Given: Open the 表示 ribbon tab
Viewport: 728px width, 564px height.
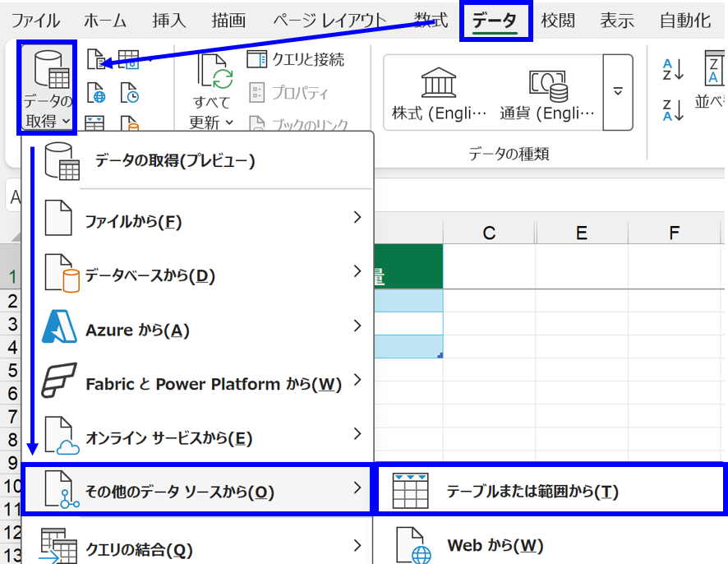Looking at the screenshot, I should [617, 21].
